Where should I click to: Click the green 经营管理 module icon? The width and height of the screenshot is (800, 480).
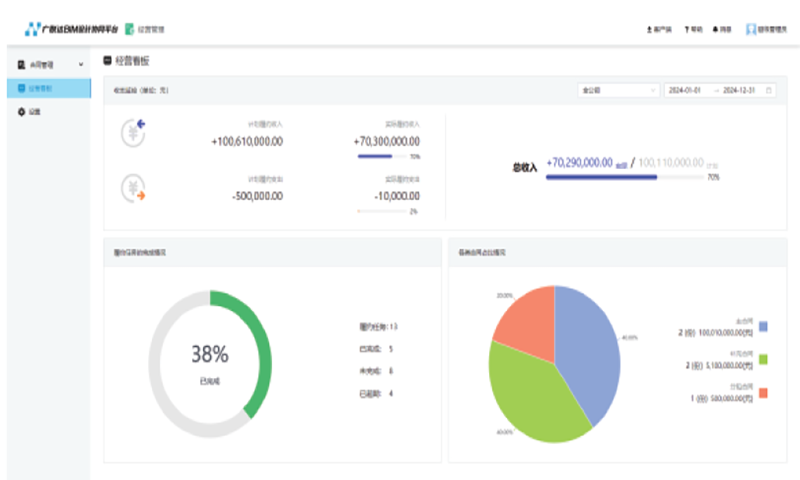130,29
